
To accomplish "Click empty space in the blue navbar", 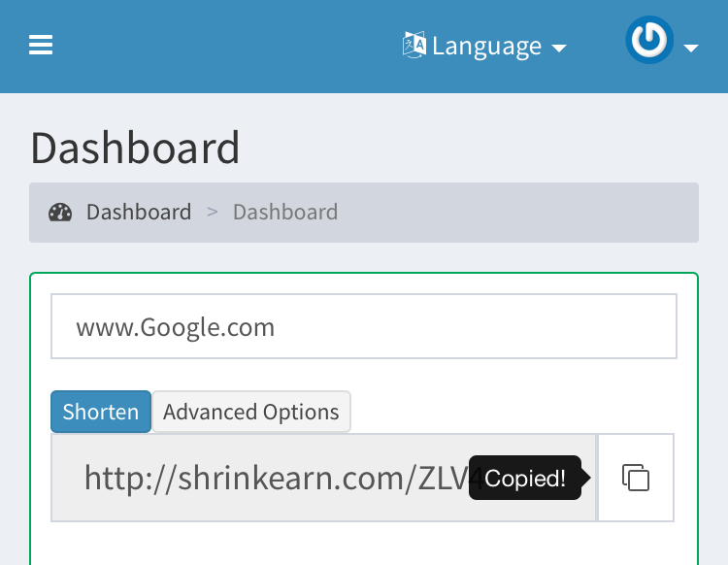I will pyautogui.click(x=223, y=46).
